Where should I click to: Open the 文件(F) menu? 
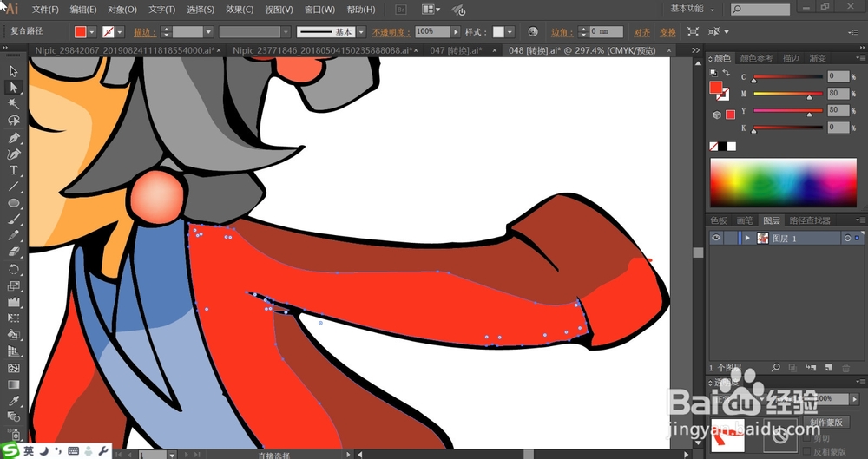[x=45, y=10]
